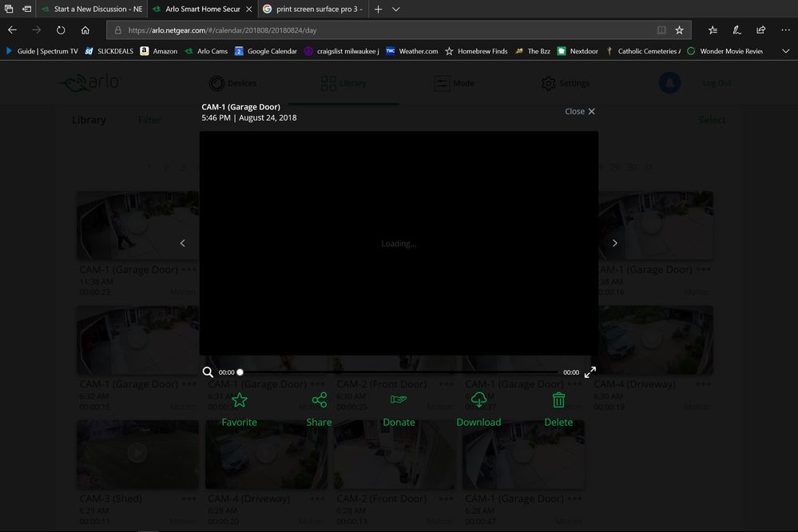
Task: Open the craigslist milwaukee bookmark
Action: 342,51
